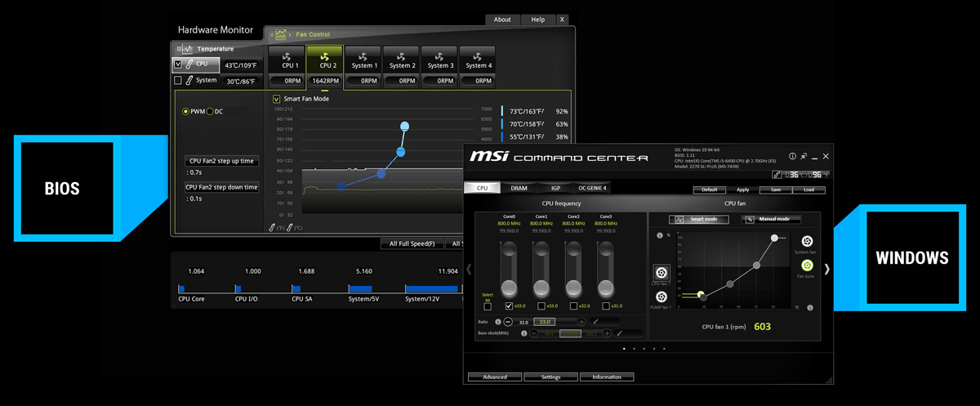This screenshot has width=980, height=406.
Task: Go to previous page with left chevron
Action: click(x=469, y=269)
